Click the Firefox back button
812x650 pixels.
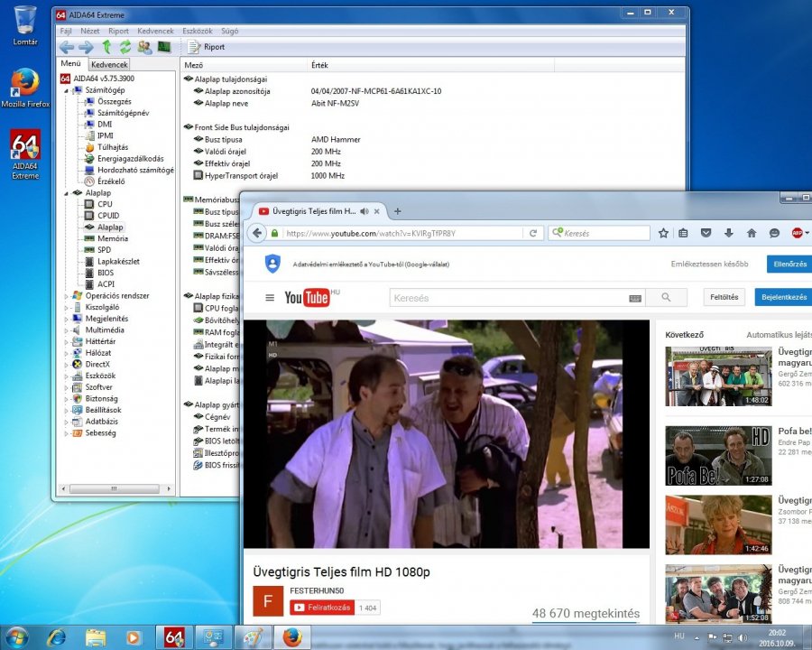pyautogui.click(x=257, y=233)
